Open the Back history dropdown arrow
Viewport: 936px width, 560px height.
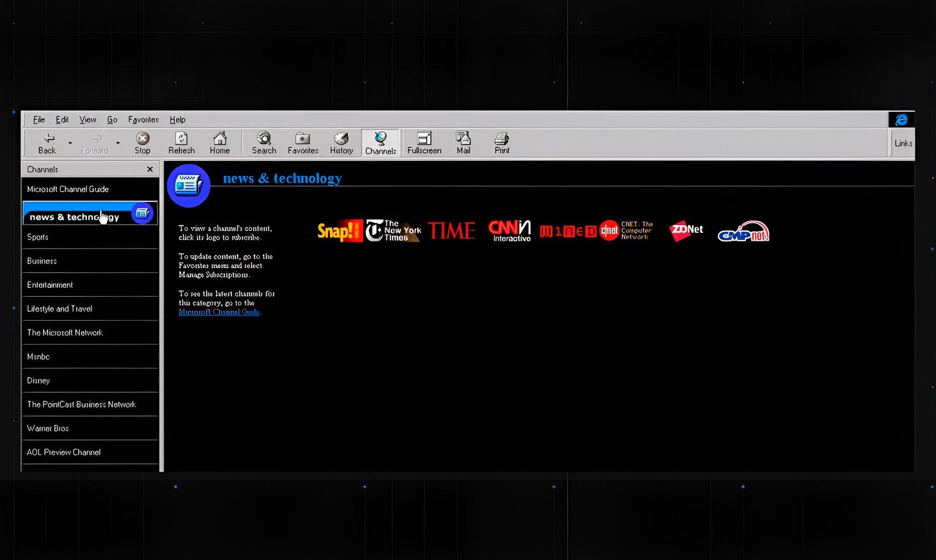pos(70,143)
